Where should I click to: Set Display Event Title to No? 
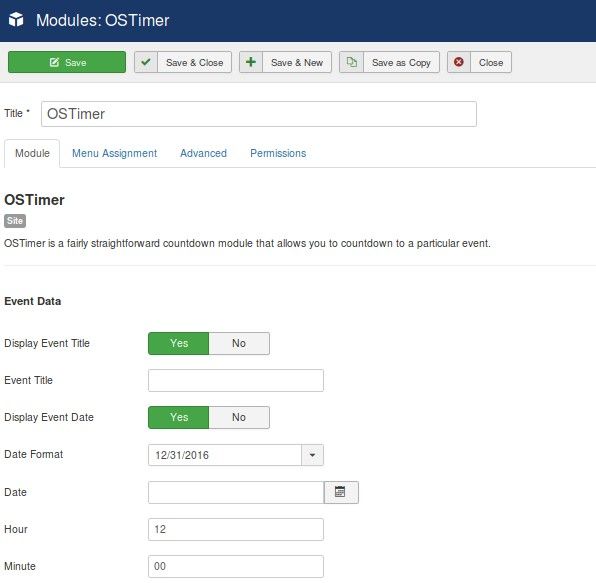point(239,343)
